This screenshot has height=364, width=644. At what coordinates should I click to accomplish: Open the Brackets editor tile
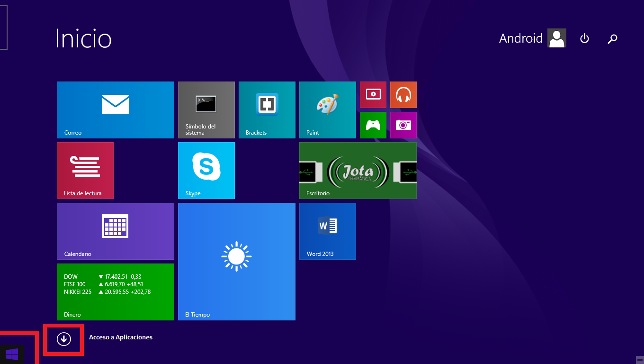click(267, 109)
